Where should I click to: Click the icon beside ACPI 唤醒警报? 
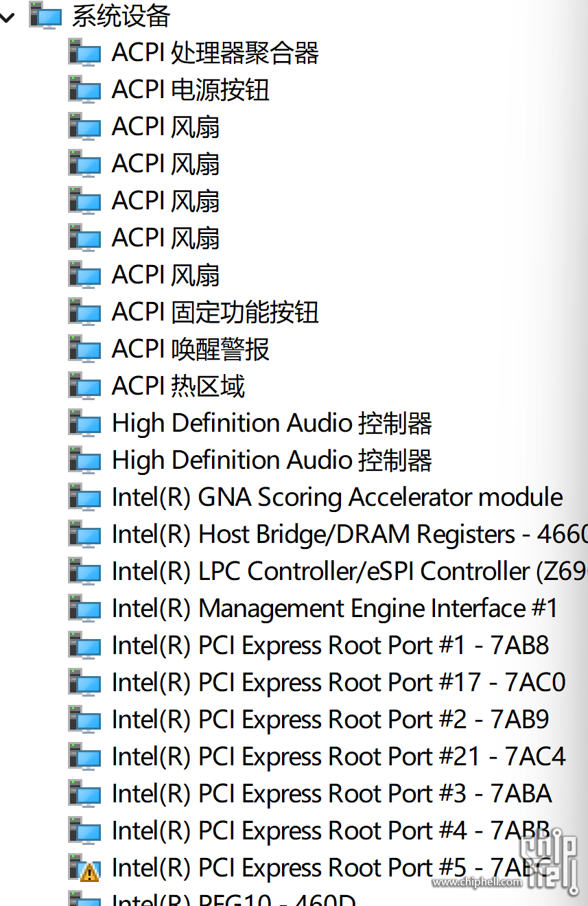[x=85, y=349]
